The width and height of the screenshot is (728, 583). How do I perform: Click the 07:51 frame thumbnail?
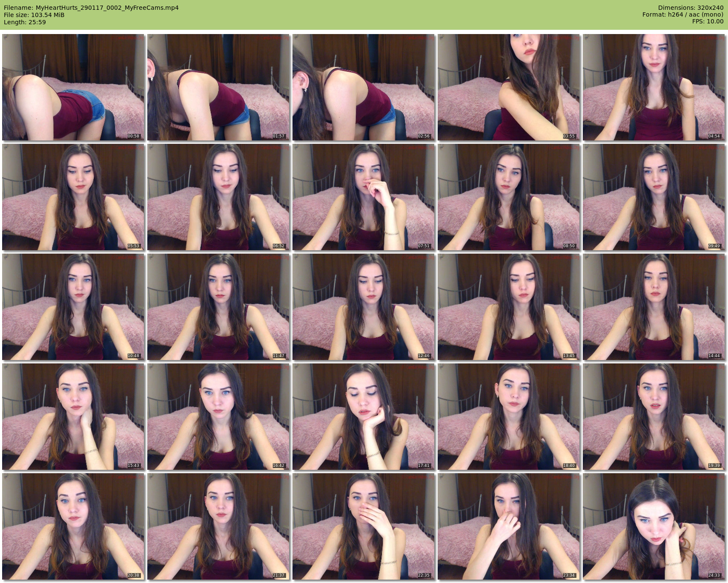364,197
